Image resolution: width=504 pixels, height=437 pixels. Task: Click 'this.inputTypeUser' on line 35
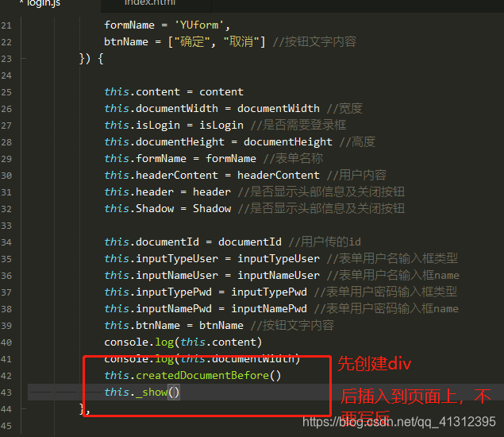point(161,258)
